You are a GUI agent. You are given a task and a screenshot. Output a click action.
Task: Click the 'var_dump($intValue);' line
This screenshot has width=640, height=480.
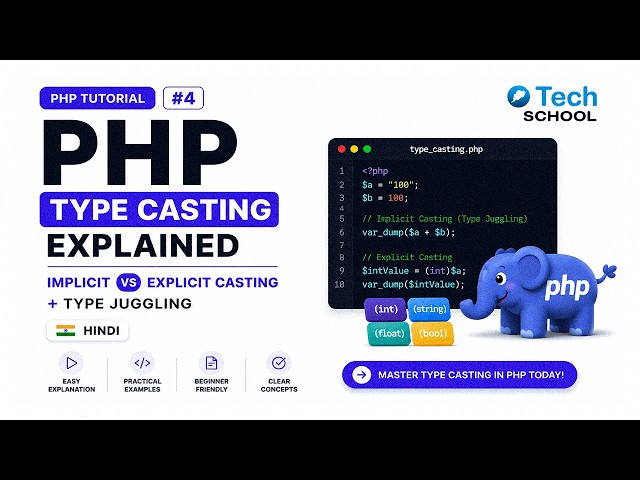click(x=413, y=284)
